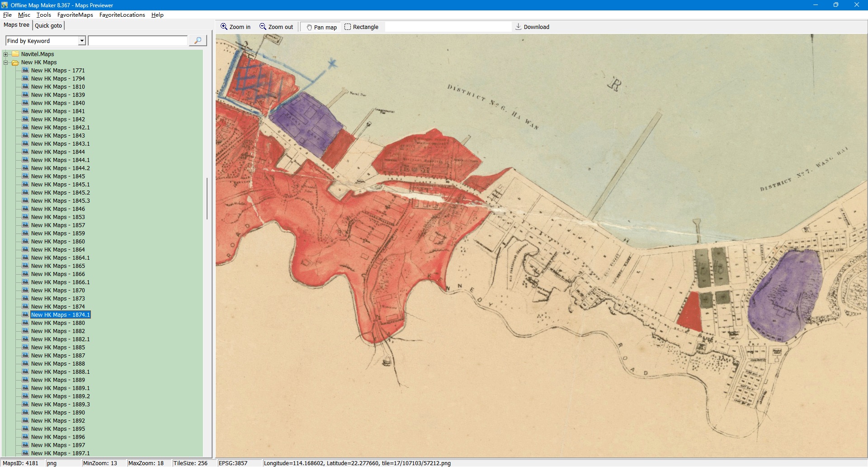The width and height of the screenshot is (868, 467).
Task: Enable Rectangle selection mode
Action: coord(361,27)
